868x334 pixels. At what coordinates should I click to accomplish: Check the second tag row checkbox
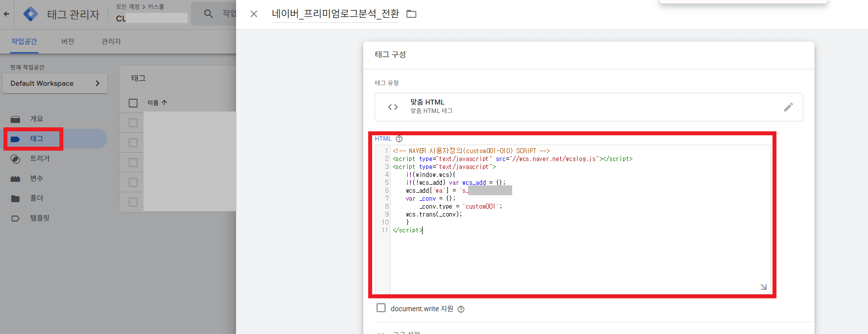click(133, 143)
